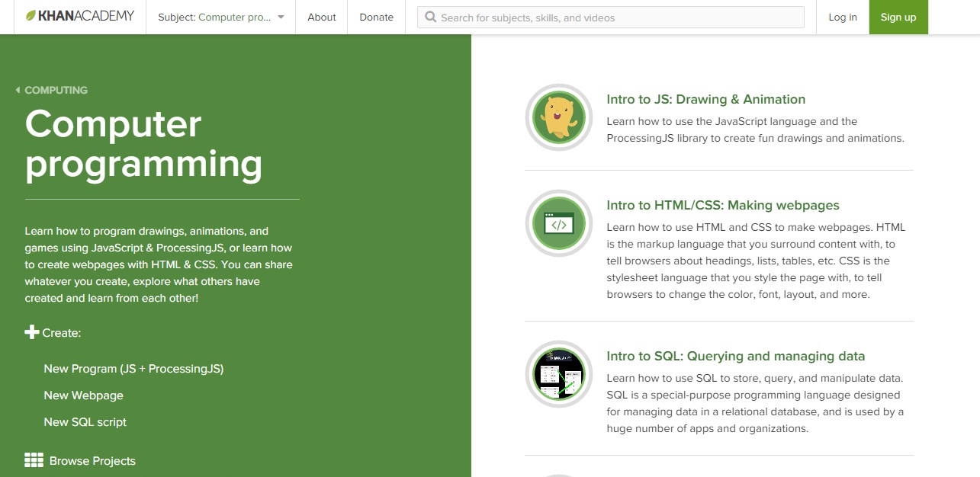Click the Browse Projects grid icon
980x477 pixels.
point(34,460)
